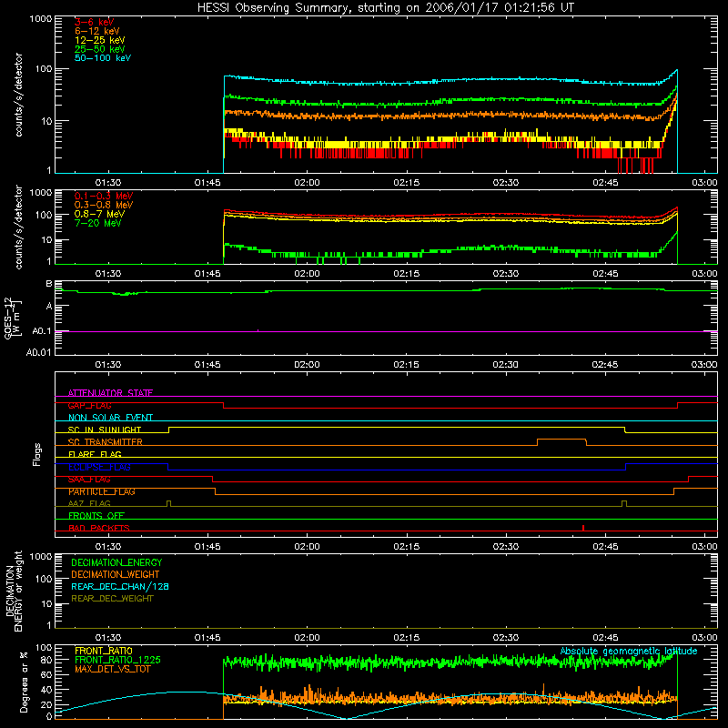Click the 0.1-0.3 MeV legend entry
Viewport: 728px width, 728px height.
(x=104, y=196)
